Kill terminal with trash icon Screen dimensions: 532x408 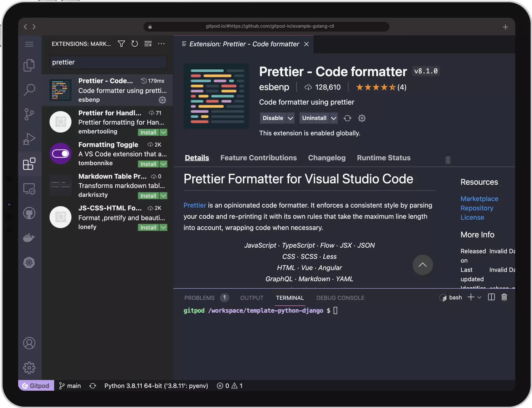click(504, 297)
